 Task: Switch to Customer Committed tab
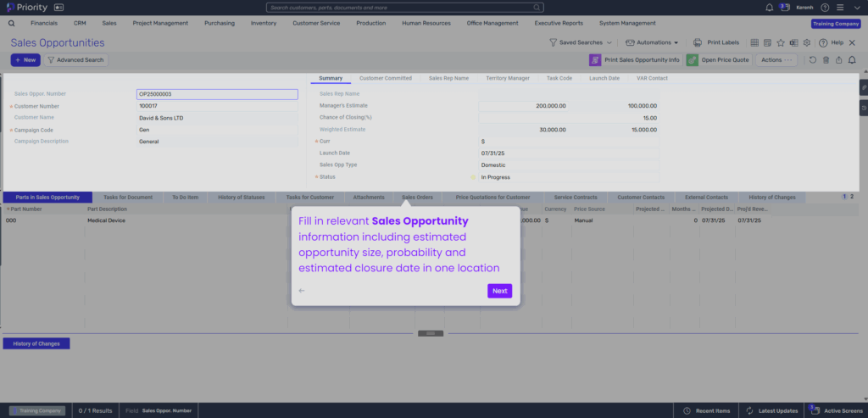[x=386, y=78]
